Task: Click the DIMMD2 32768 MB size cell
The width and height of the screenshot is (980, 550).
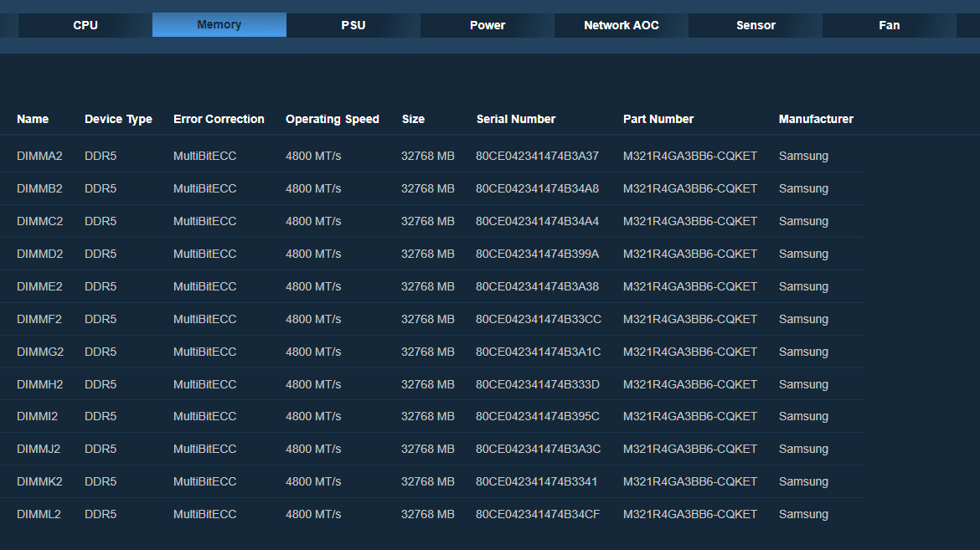Action: 427,254
